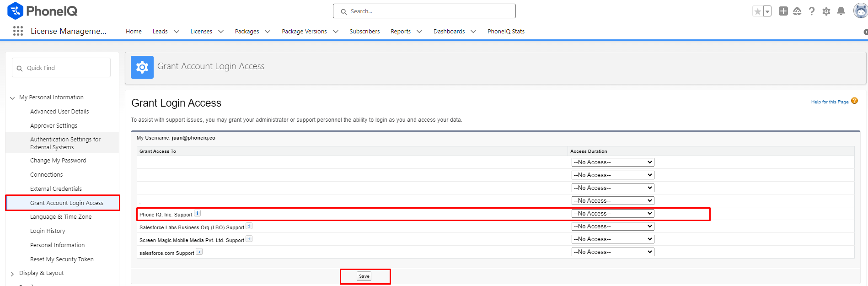Open the Salesforce guidance cloud icon
The image size is (868, 286).
pos(797,11)
